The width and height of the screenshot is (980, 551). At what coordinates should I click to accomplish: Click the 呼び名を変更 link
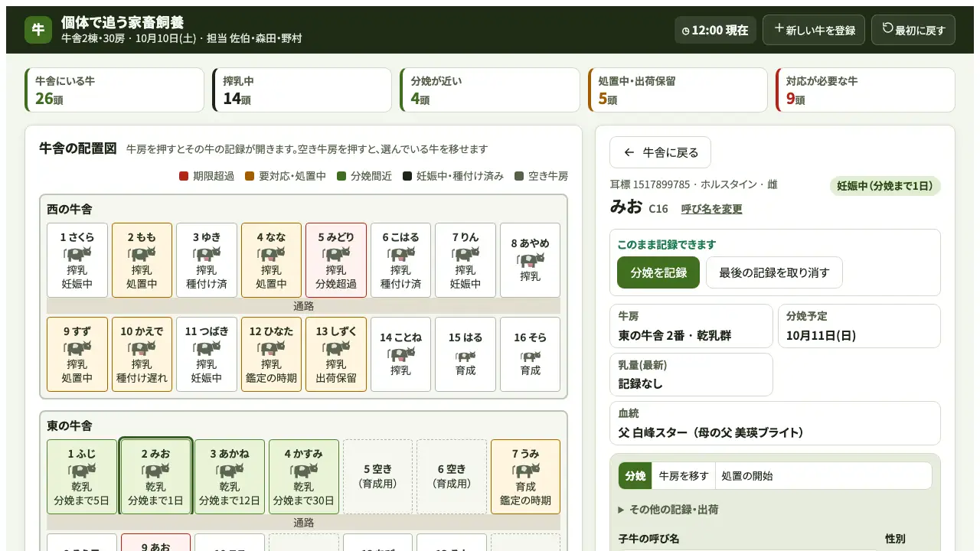pyautogui.click(x=711, y=209)
